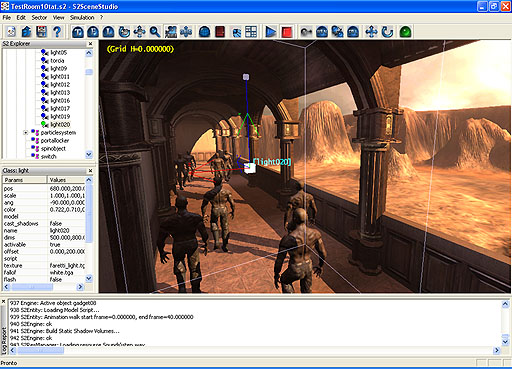Click the help question mark icon
This screenshot has height=369, width=512.
tap(57, 32)
